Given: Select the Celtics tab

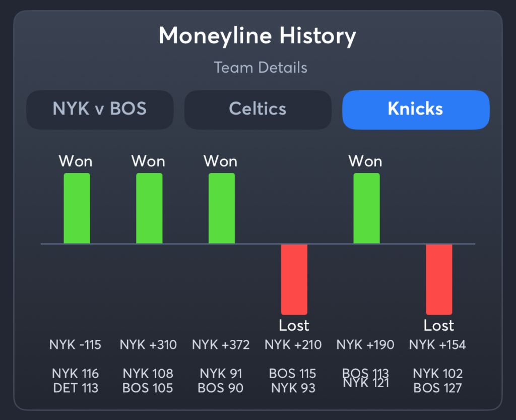Looking at the screenshot, I should tap(257, 109).
